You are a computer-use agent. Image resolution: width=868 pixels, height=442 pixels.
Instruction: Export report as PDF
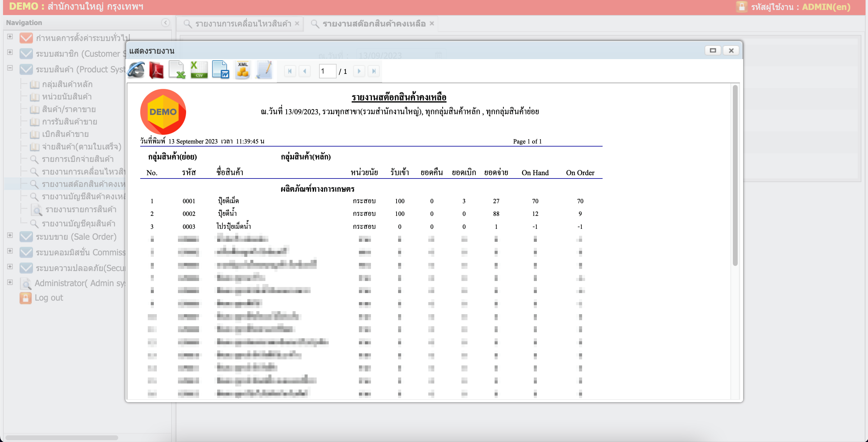(156, 71)
